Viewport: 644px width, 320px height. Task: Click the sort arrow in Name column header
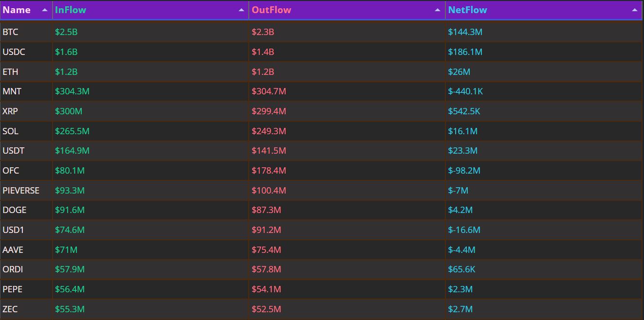point(45,10)
